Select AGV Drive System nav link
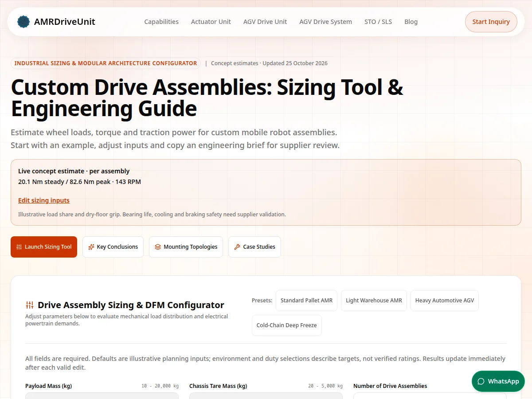Screen dimensions: 532x399 pos(326,22)
